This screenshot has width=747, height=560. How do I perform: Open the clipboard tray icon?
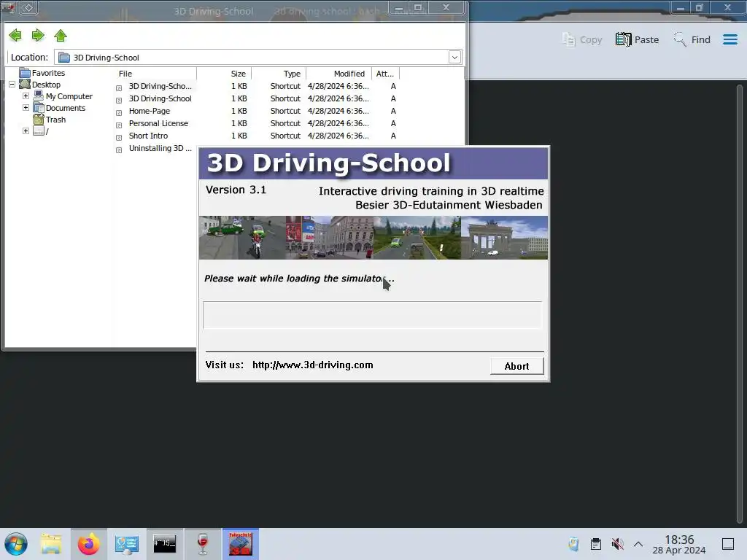(x=595, y=544)
